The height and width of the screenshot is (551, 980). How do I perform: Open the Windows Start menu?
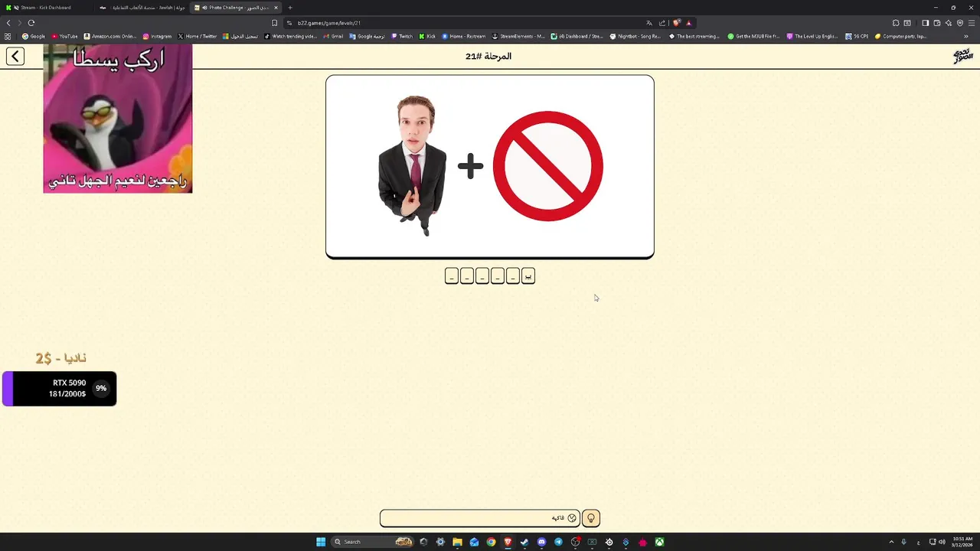coord(321,542)
